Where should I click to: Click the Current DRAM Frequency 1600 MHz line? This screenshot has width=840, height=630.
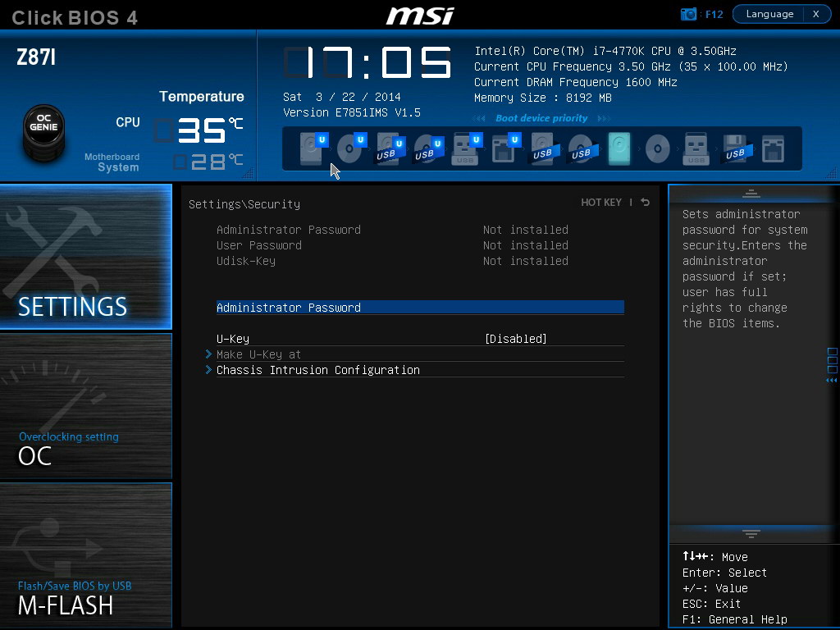point(576,82)
